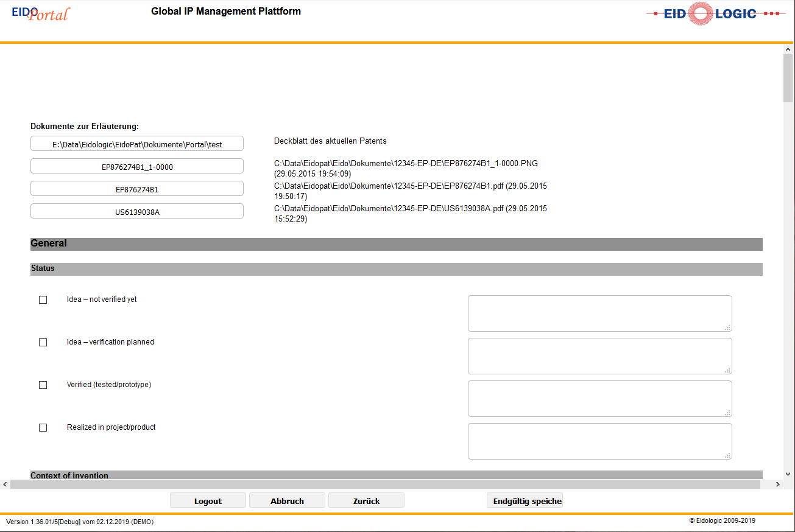The width and height of the screenshot is (795, 532).
Task: Click the 'Status' section header
Action: (397, 269)
